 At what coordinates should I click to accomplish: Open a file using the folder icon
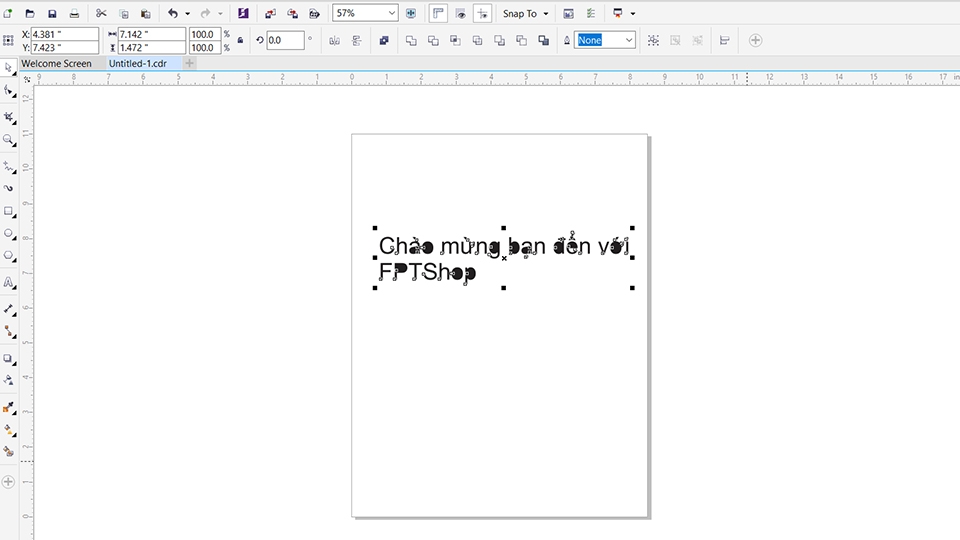(30, 13)
